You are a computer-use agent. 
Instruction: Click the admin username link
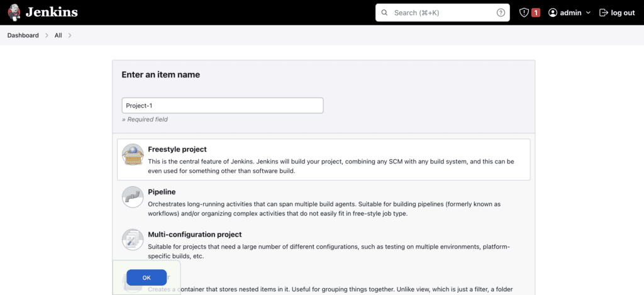pos(571,13)
